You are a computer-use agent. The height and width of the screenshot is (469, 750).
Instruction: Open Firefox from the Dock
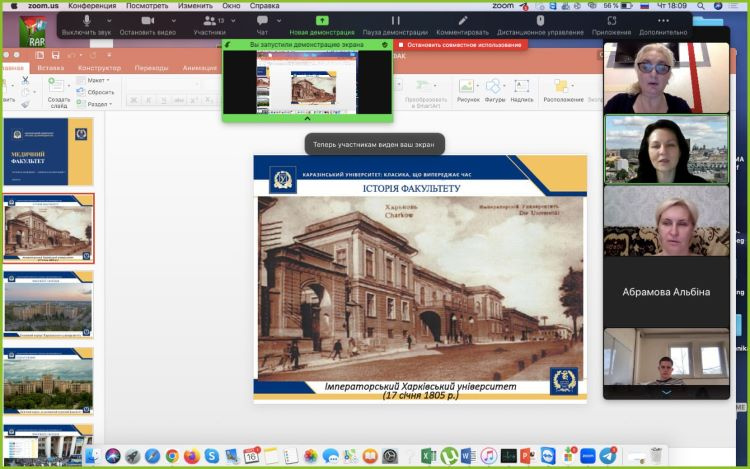192,456
